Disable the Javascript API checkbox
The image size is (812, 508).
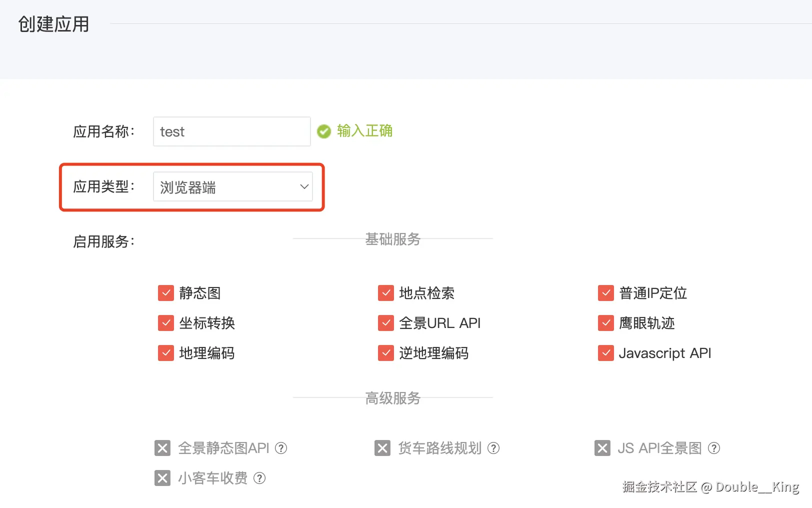[606, 353]
